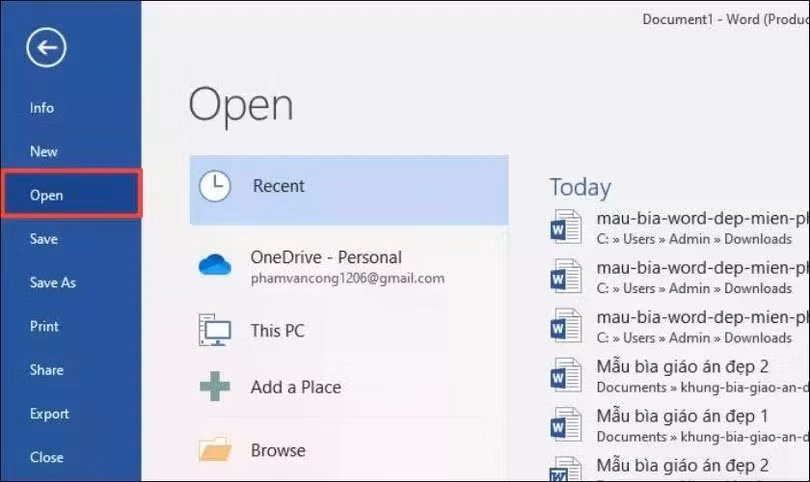Click the back arrow circle icon
Screen dimensions: 810x482
(46, 48)
